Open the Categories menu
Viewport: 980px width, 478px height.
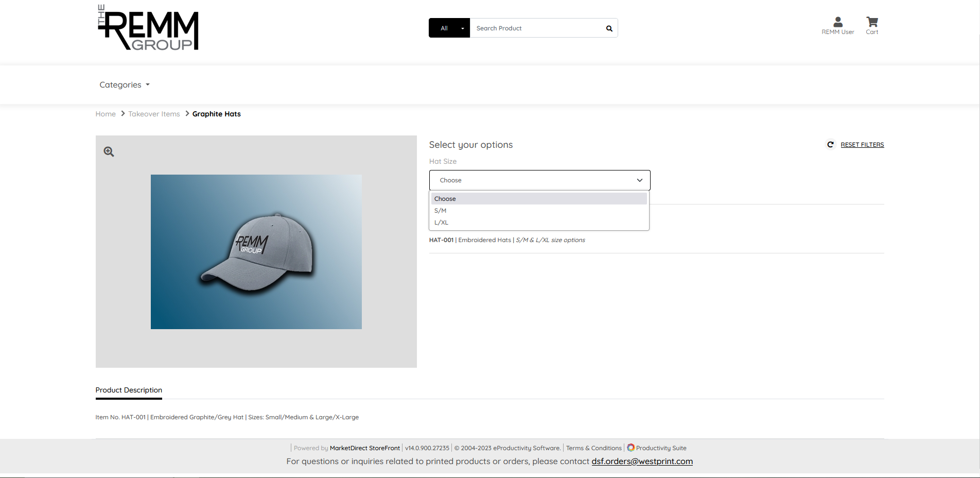coord(125,85)
